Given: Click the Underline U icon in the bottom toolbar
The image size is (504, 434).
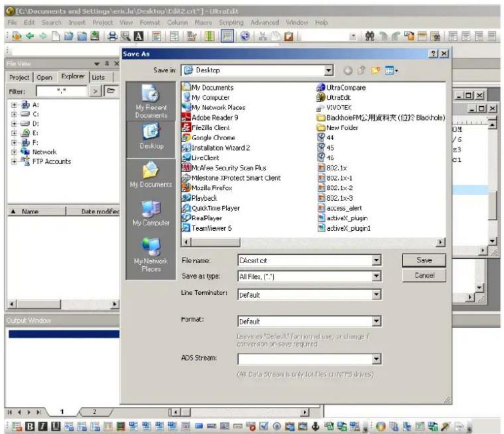Looking at the screenshot, I should click(x=56, y=426).
